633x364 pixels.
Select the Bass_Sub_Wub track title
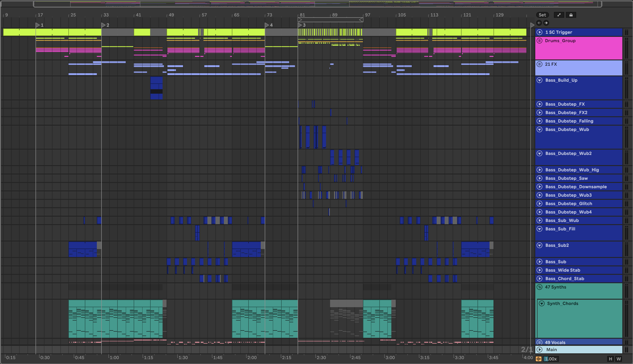coord(562,220)
